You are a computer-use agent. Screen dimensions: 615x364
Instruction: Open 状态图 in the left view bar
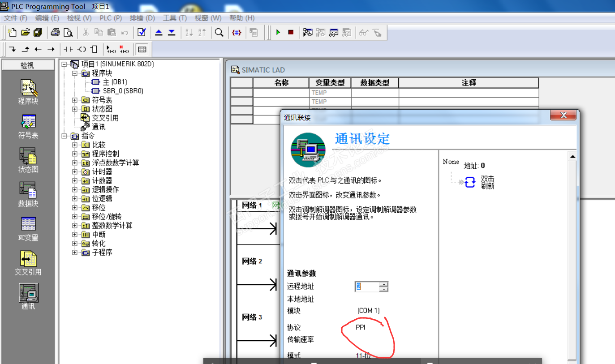[28, 161]
